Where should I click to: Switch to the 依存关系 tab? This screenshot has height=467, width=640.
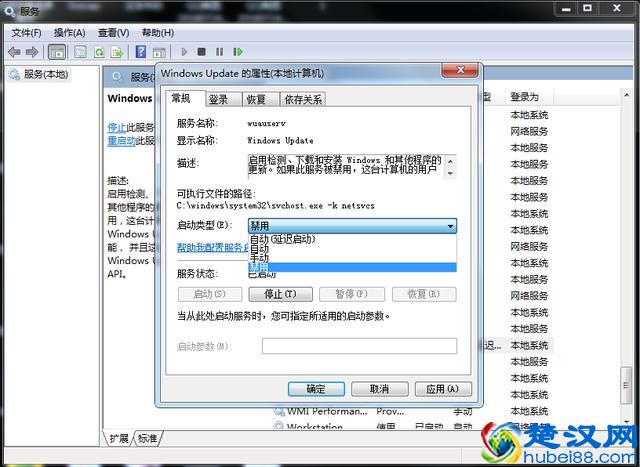tap(303, 99)
